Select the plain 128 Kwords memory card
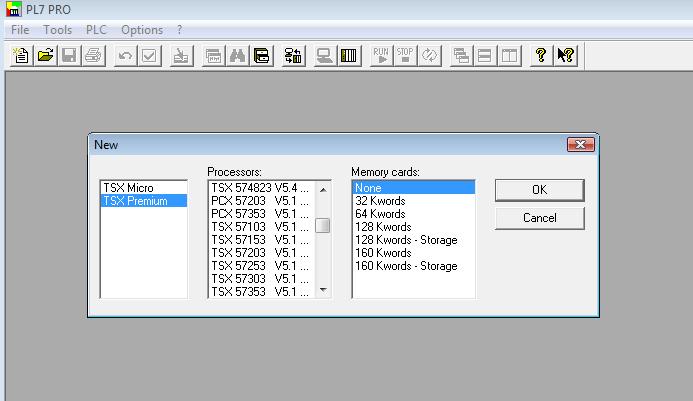The image size is (693, 401). tap(414, 227)
